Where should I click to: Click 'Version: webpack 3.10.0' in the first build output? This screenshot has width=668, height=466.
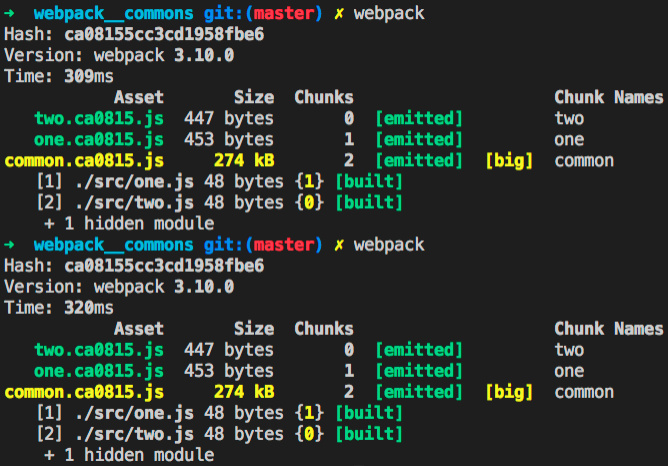[119, 55]
